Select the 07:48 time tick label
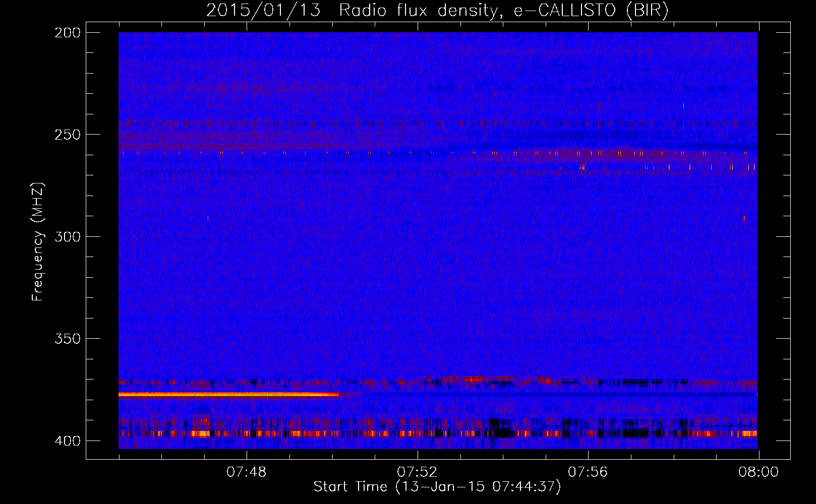This screenshot has width=816, height=504. click(247, 472)
